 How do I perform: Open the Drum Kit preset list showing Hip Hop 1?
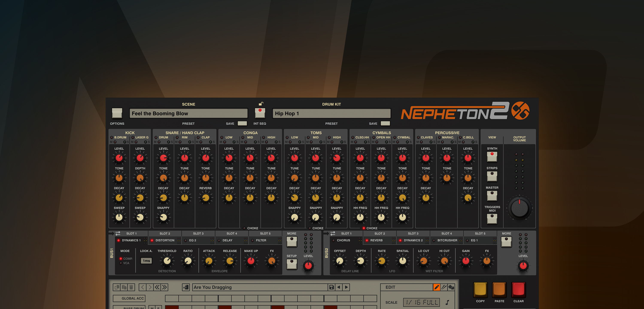pos(331,113)
